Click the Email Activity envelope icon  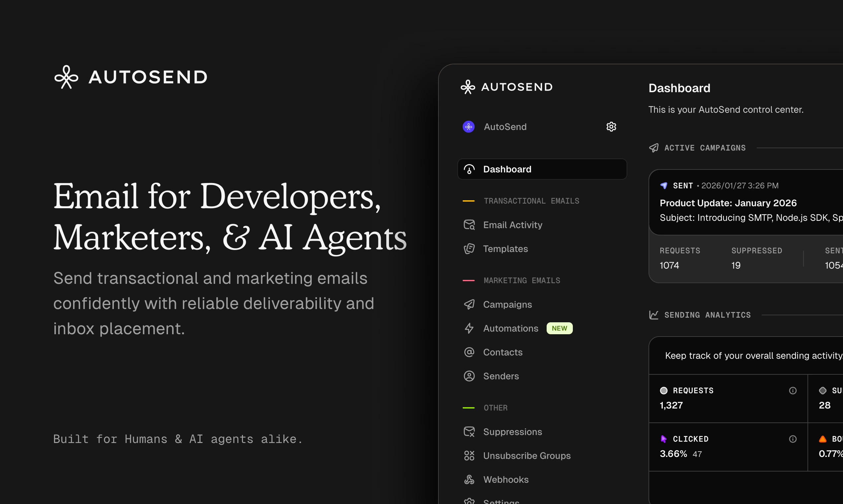[x=469, y=224]
